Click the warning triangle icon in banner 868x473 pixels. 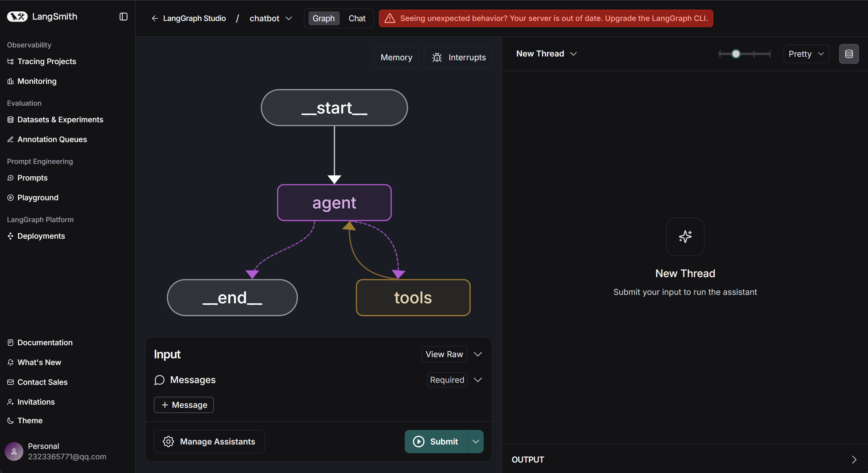[390, 18]
